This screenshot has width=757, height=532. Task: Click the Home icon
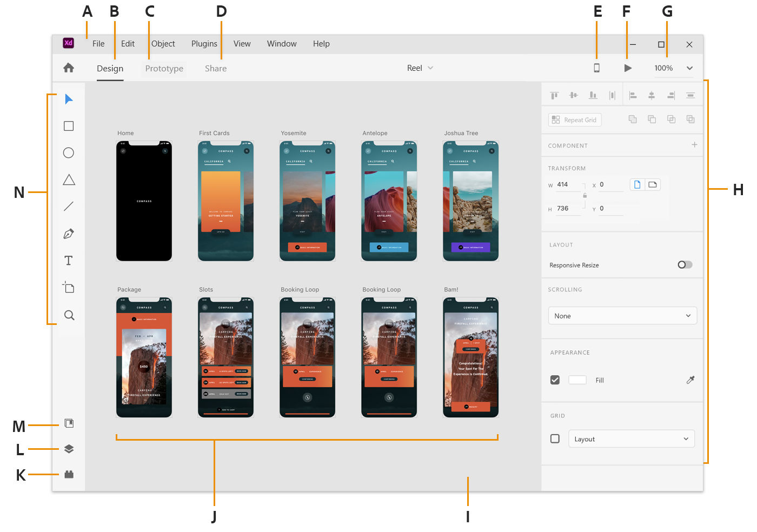coord(69,68)
